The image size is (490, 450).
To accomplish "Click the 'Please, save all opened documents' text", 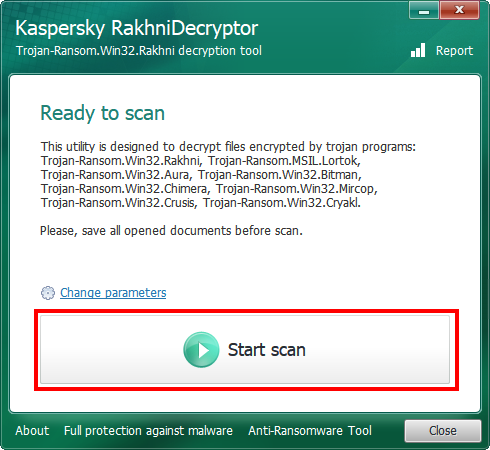I will 171,231.
